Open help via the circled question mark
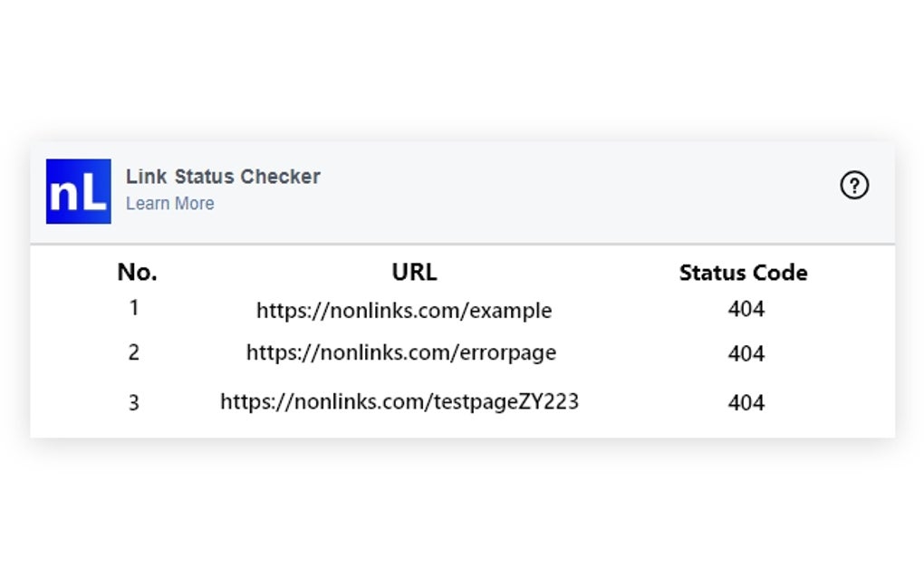Image resolution: width=924 pixels, height=578 pixels. [853, 185]
